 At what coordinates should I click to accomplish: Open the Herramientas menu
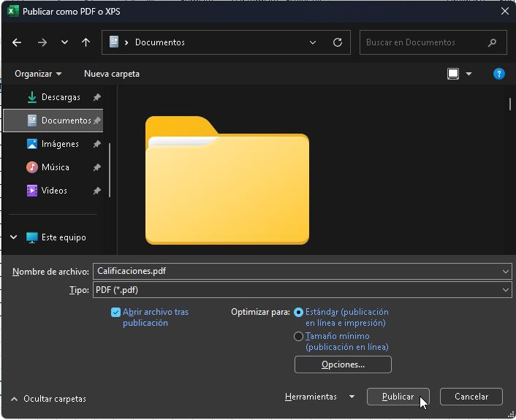pyautogui.click(x=311, y=397)
